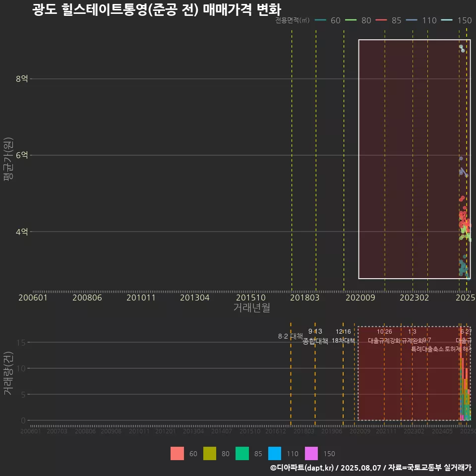This screenshot has width=476, height=476.
Task: Click the '특례대출축소' annotation label
Action: click(x=427, y=349)
